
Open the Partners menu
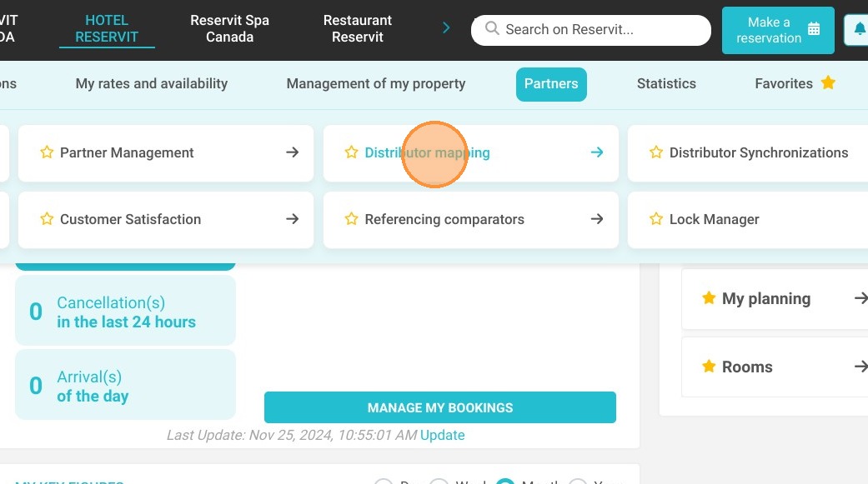(x=551, y=84)
